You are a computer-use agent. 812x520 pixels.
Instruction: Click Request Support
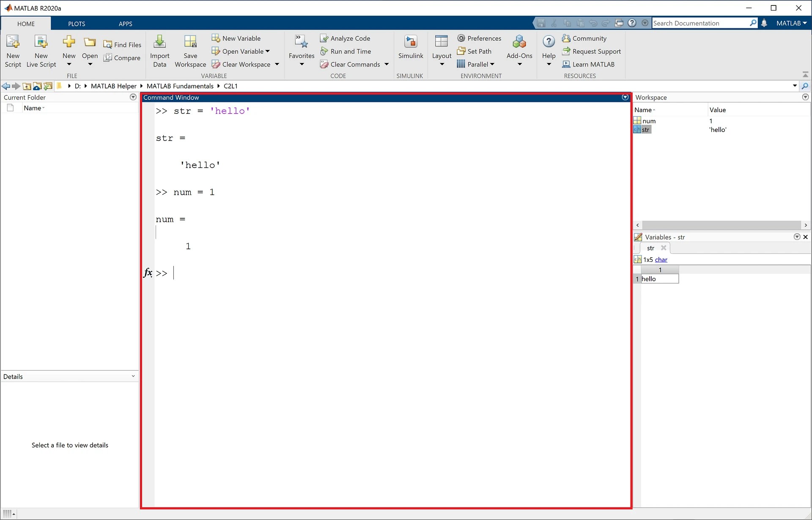(x=592, y=51)
